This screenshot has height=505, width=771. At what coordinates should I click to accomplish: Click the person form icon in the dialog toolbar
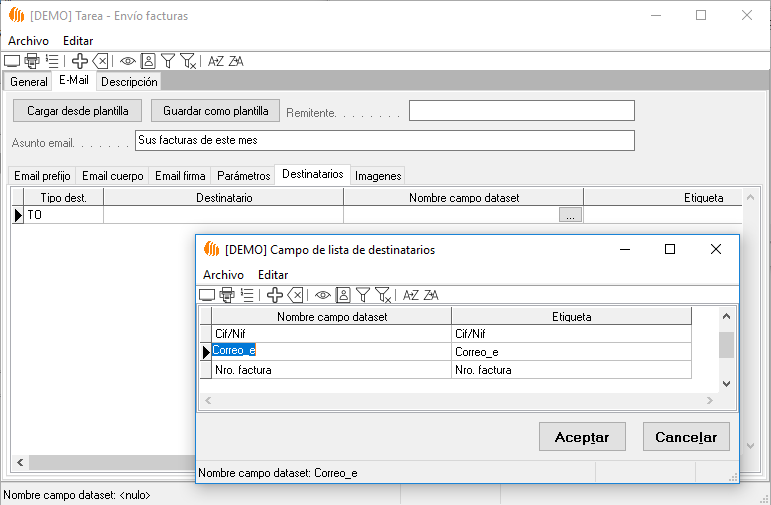[342, 295]
